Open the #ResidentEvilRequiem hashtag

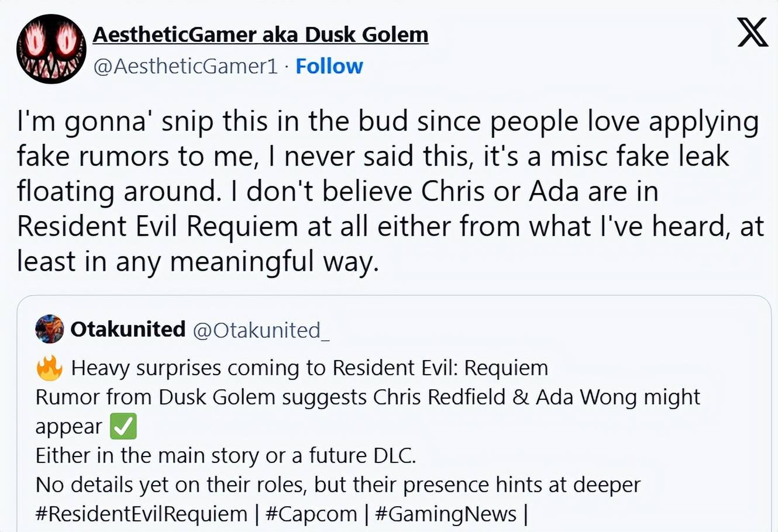click(142, 514)
